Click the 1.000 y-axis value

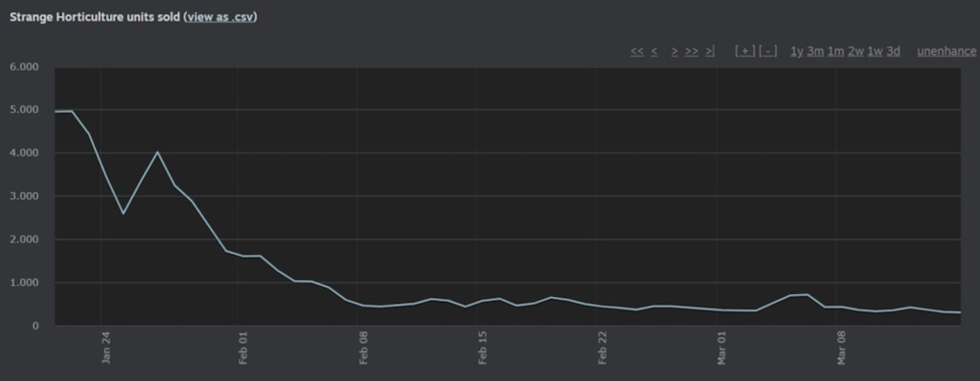[x=24, y=282]
